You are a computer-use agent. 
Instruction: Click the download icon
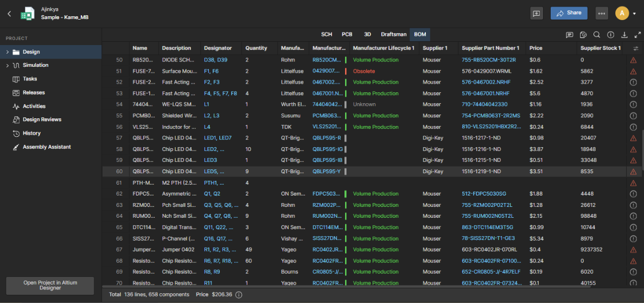[624, 35]
